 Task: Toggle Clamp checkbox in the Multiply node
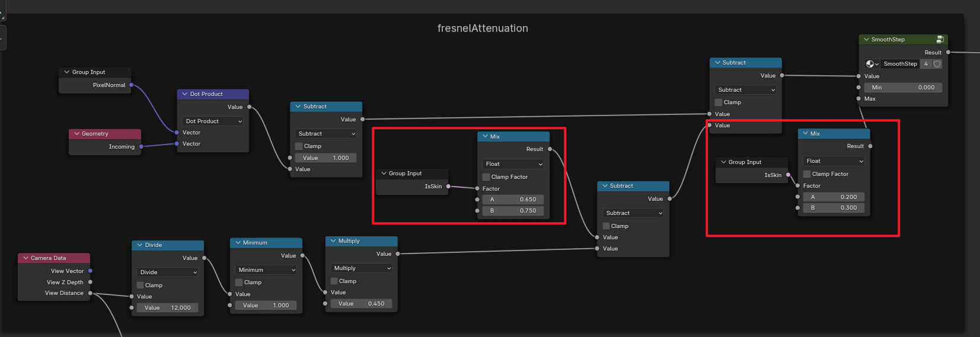coord(334,281)
